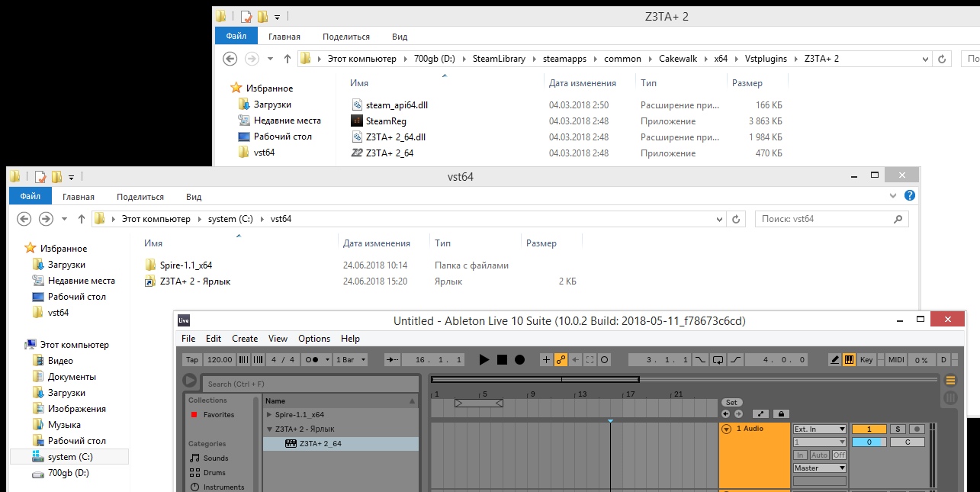Image resolution: width=980 pixels, height=492 pixels.
Task: Enable MIDI Arrangement Overdub plus button
Action: click(546, 359)
